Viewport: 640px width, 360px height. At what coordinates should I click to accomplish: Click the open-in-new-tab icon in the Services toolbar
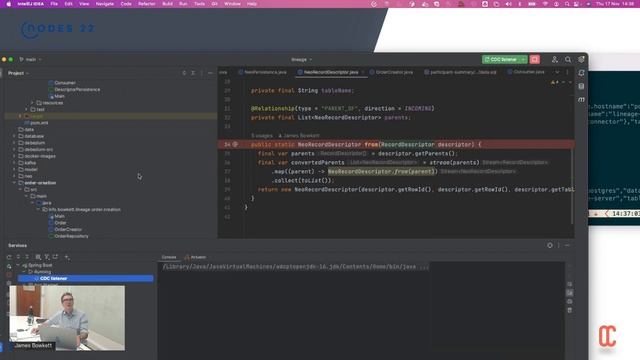point(56,257)
